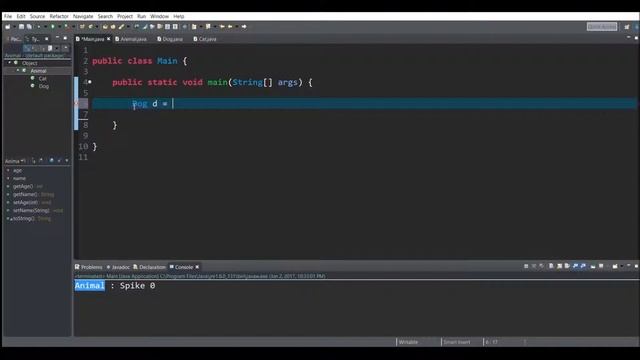Maximize the editor area
The image size is (640, 360).
click(636, 38)
